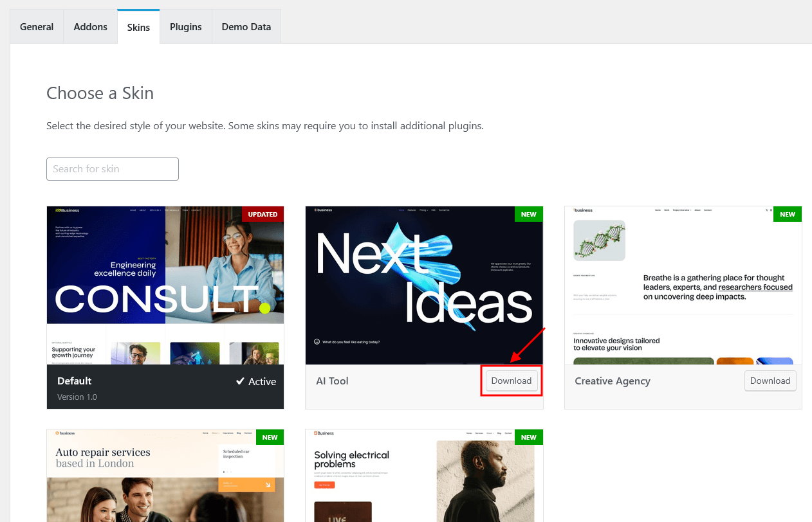Open the Demo Data tab
Image resolution: width=812 pixels, height=522 pixels.
pos(246,27)
